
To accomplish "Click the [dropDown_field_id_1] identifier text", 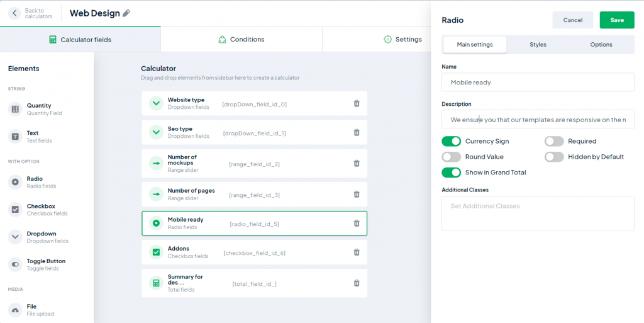I will (x=254, y=133).
